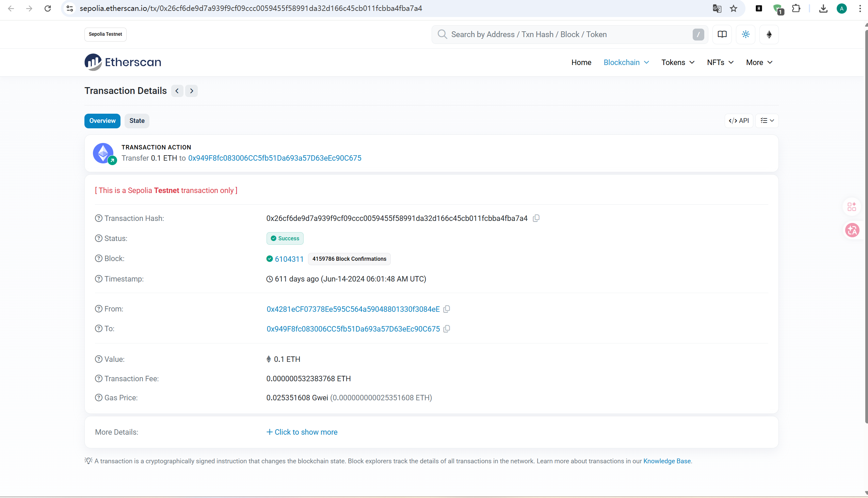Click the Transaction Hash help icon

[x=98, y=218]
